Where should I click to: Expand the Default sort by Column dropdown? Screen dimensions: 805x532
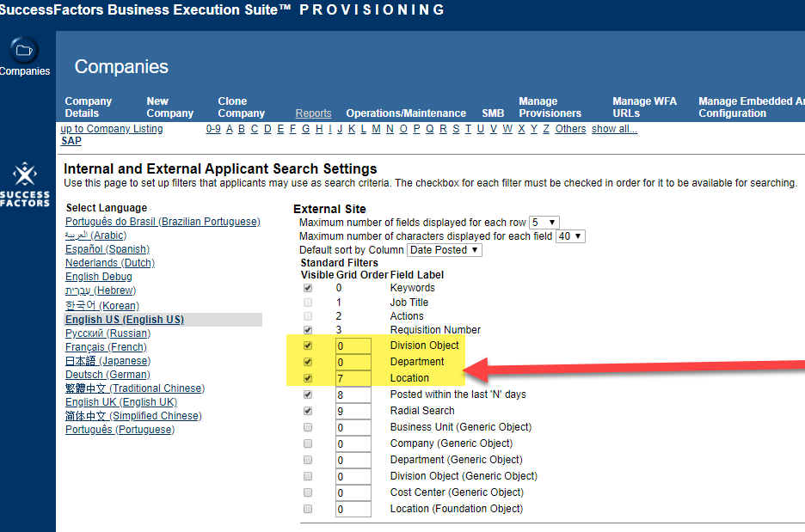point(445,250)
